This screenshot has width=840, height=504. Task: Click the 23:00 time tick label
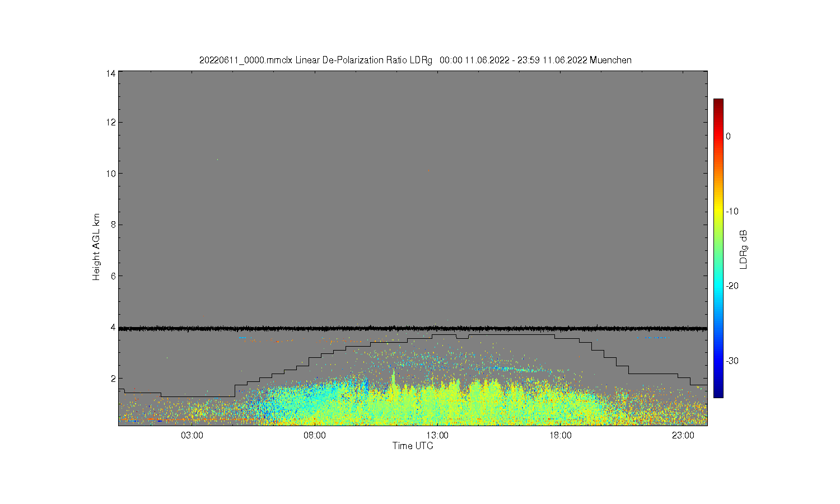(x=683, y=436)
